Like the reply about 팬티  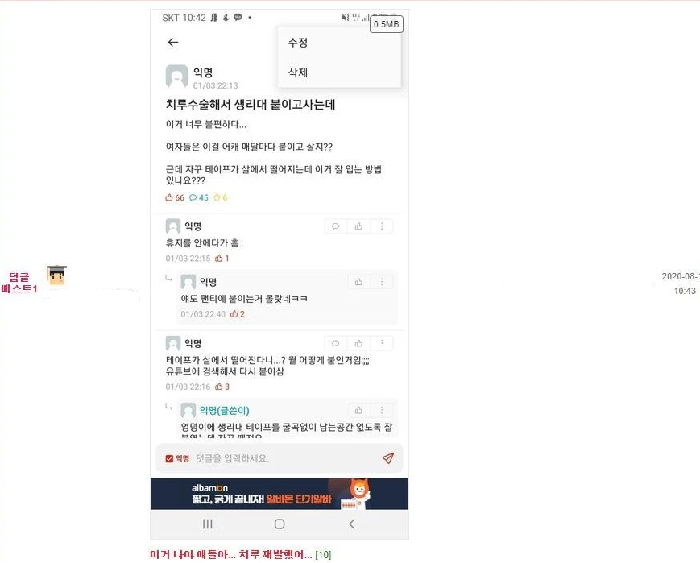tap(358, 282)
